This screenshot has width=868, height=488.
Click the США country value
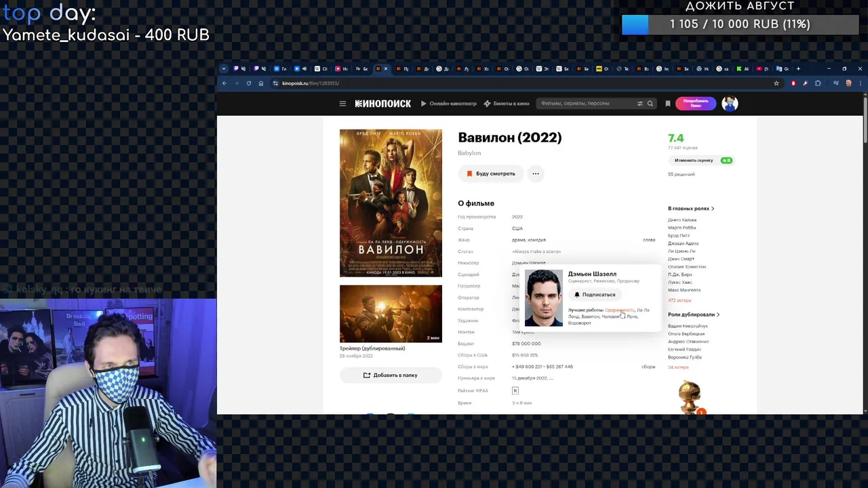(x=517, y=228)
